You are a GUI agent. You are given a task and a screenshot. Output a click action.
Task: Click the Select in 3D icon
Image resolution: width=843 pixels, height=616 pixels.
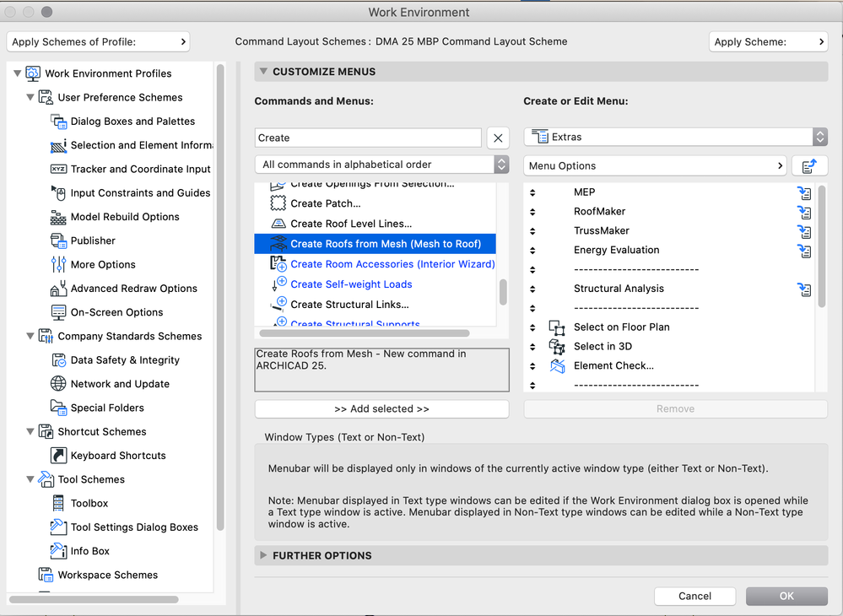[x=557, y=347]
